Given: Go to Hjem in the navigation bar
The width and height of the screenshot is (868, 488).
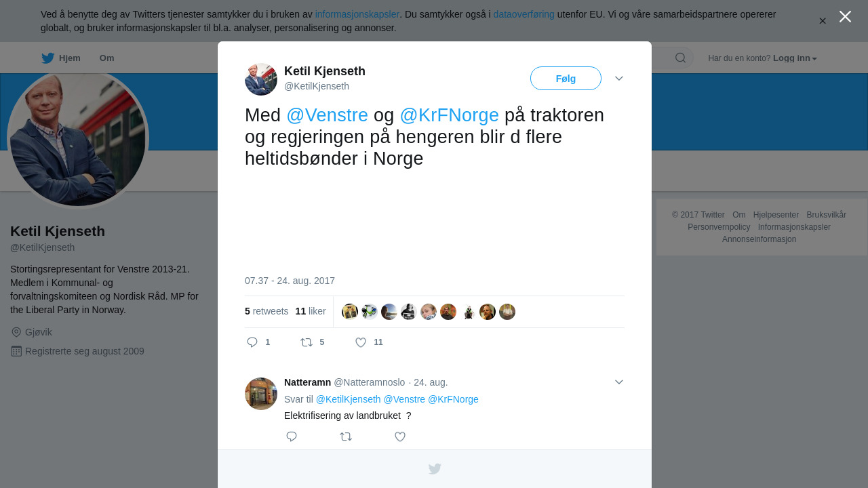Looking at the screenshot, I should click(x=61, y=58).
